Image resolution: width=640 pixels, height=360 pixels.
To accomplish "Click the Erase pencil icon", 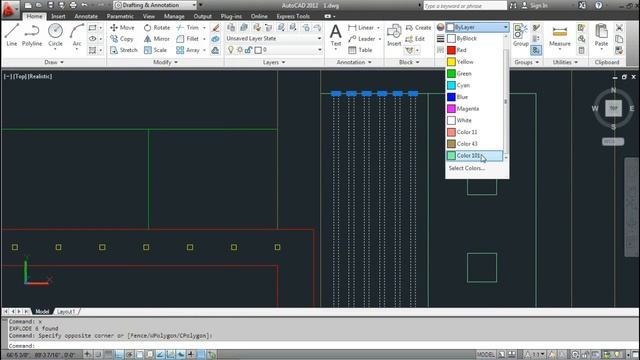I will [x=215, y=27].
